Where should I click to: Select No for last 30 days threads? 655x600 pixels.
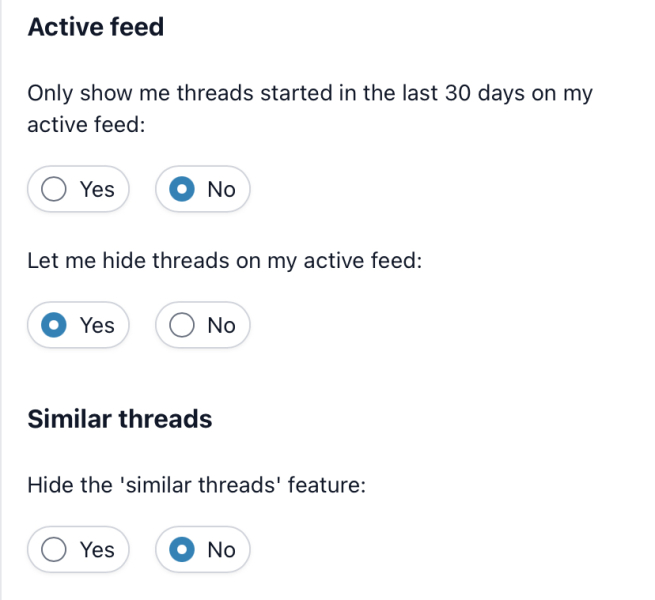point(202,189)
